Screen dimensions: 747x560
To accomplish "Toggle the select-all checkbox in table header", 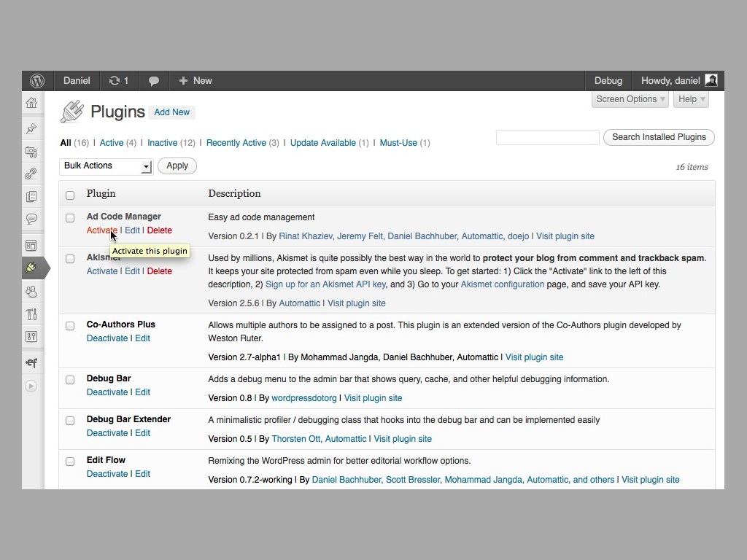I will pyautogui.click(x=70, y=195).
